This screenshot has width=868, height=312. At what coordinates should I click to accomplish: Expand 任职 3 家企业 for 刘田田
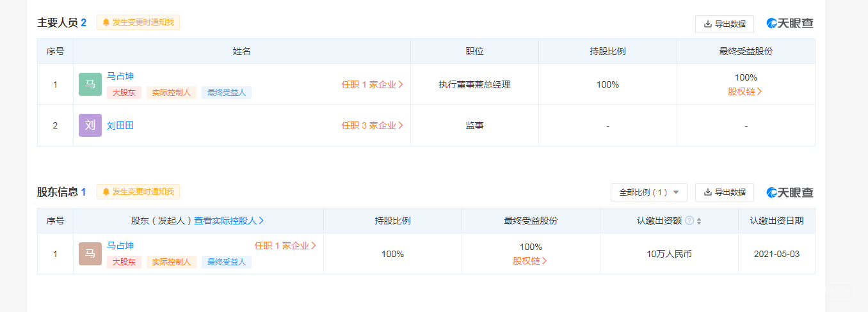point(372,125)
